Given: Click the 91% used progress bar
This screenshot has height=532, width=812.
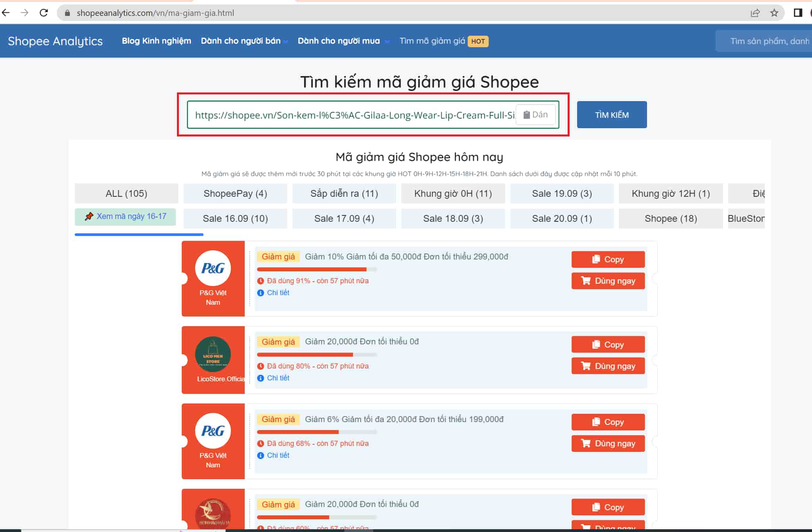Looking at the screenshot, I should click(317, 269).
